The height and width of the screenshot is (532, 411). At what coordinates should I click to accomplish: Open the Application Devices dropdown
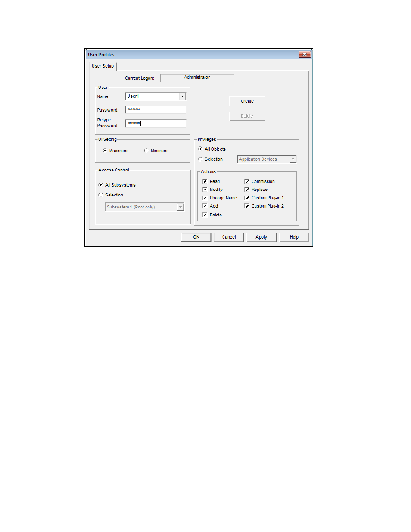(x=267, y=159)
